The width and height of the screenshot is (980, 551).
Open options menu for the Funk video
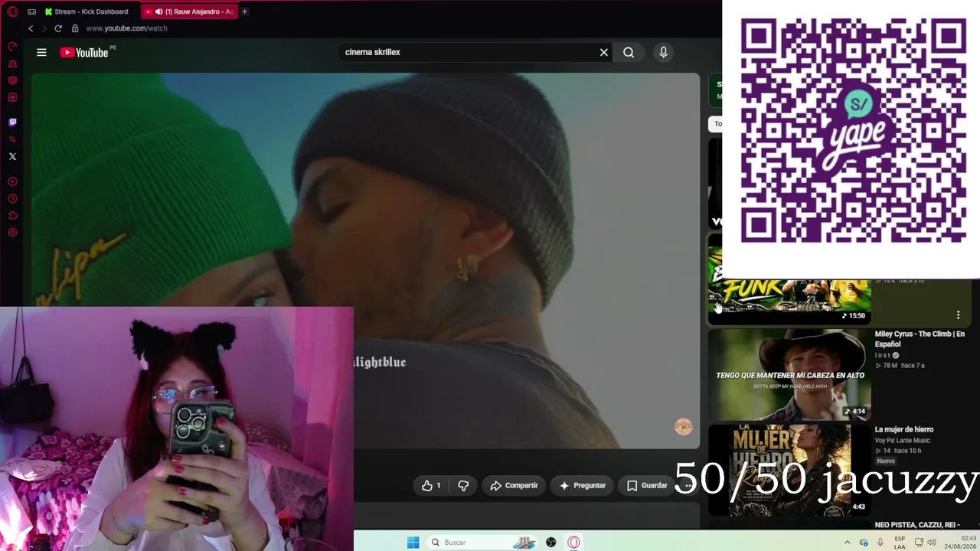[958, 315]
